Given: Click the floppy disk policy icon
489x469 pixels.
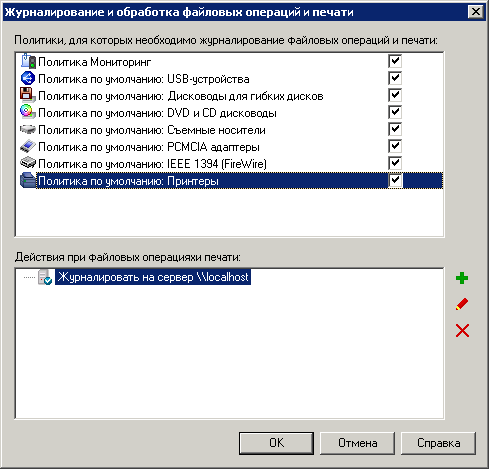Looking at the screenshot, I should pyautogui.click(x=28, y=95).
